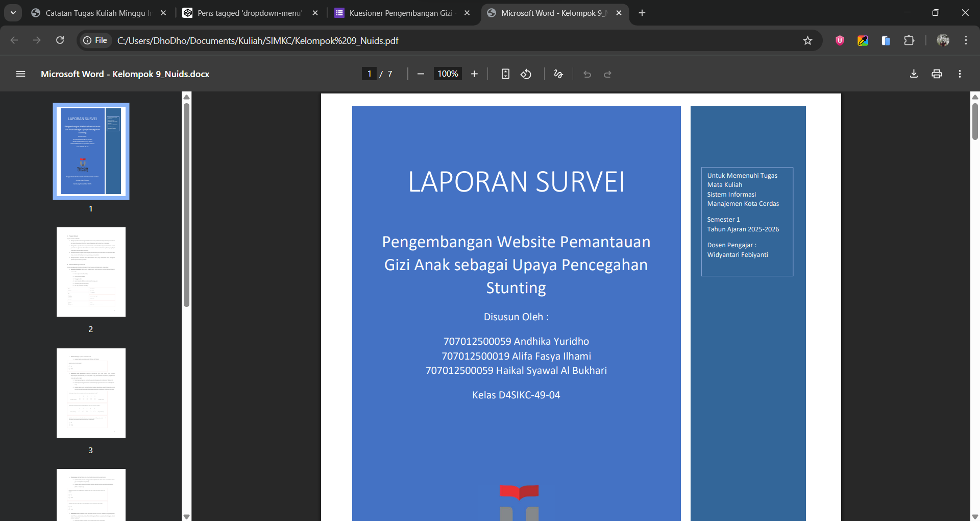Rotate the document counterclockwise
The width and height of the screenshot is (980, 521).
coord(526,74)
